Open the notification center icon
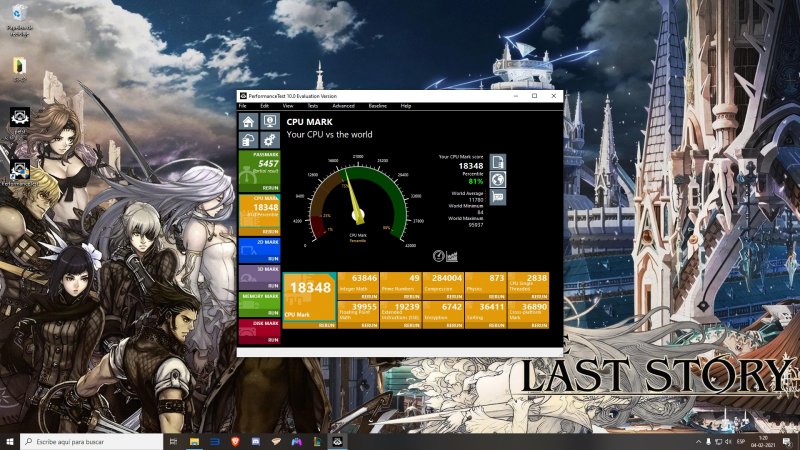Screen dimensions: 800x450 pos(786,441)
